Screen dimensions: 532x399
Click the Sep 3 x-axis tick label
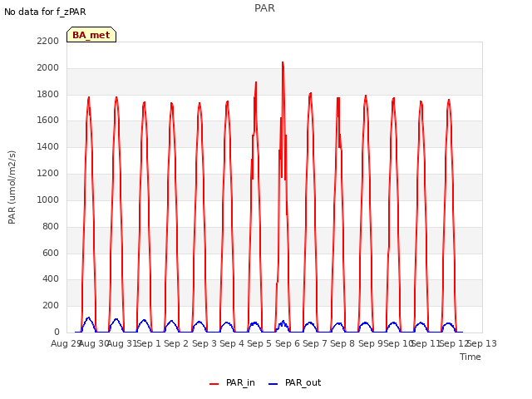click(x=204, y=343)
